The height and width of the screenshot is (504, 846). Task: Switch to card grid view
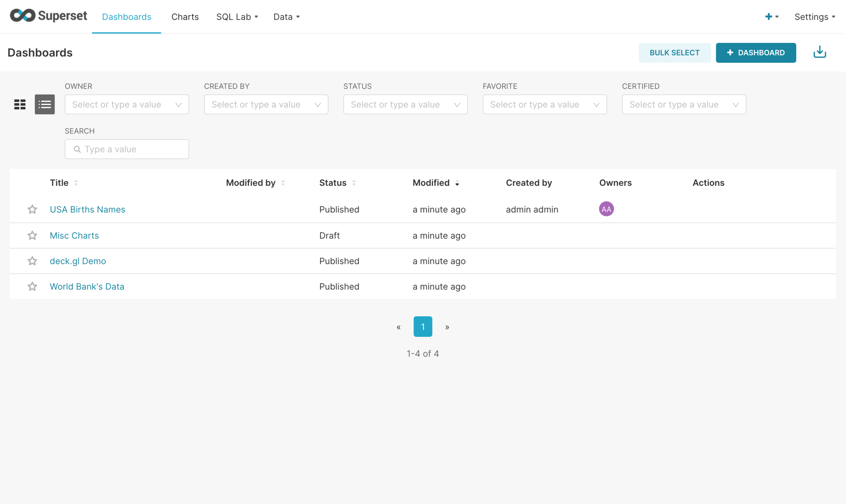tap(20, 104)
